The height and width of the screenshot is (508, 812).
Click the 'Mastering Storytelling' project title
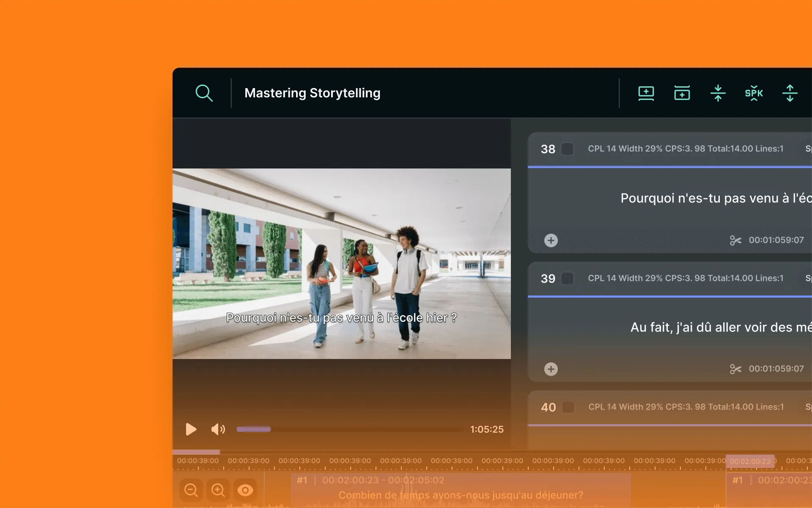[313, 93]
